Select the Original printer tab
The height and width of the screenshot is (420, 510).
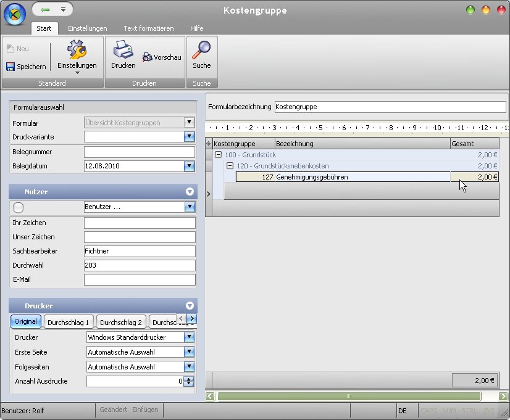(26, 321)
